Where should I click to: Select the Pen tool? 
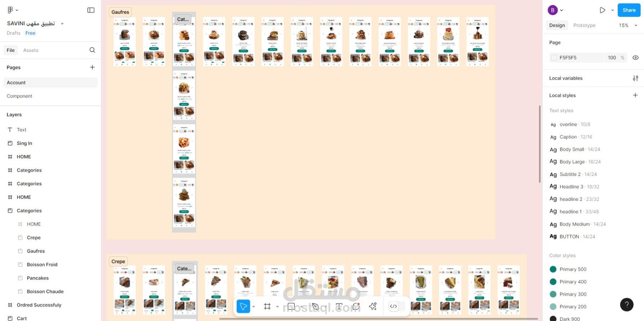[x=316, y=307]
